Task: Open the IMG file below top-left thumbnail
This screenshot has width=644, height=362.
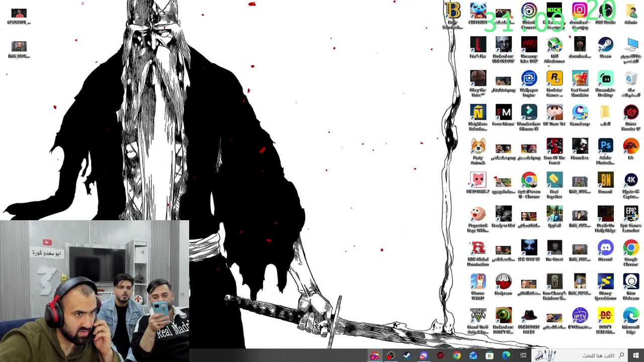Action: click(x=19, y=50)
